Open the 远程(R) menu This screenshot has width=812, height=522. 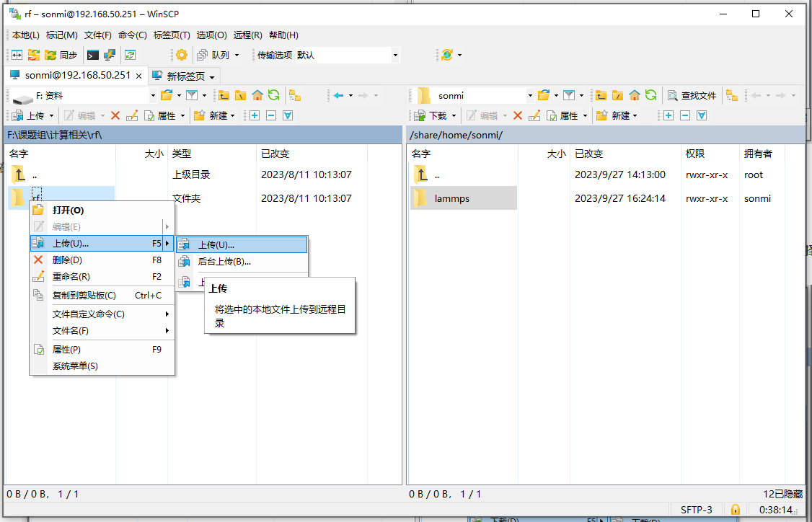coord(247,35)
